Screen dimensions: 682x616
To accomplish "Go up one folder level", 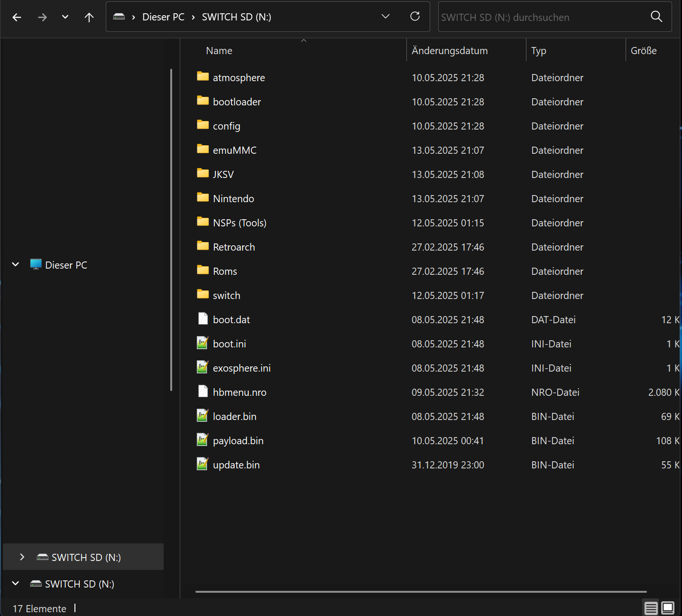I will click(89, 17).
